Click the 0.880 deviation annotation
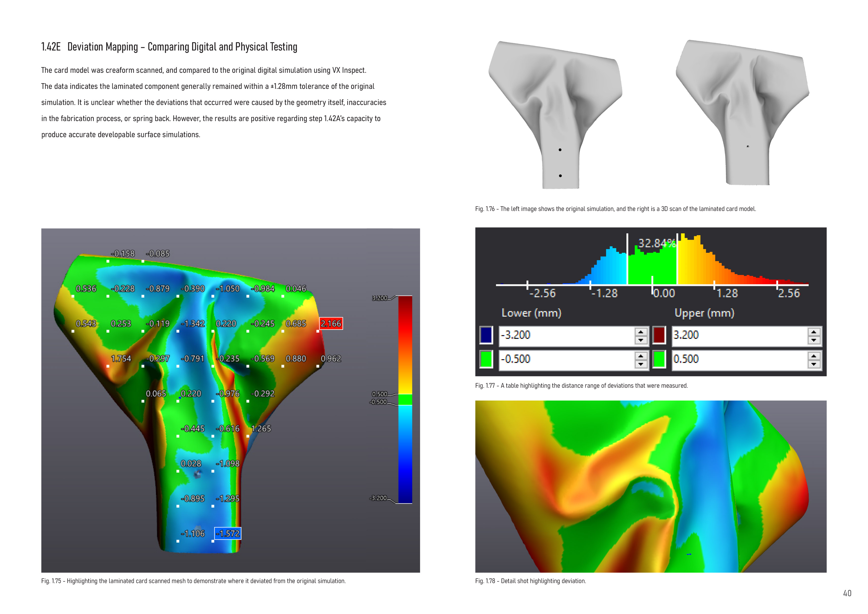Image resolution: width=868 pixels, height=614 pixels. click(x=296, y=358)
